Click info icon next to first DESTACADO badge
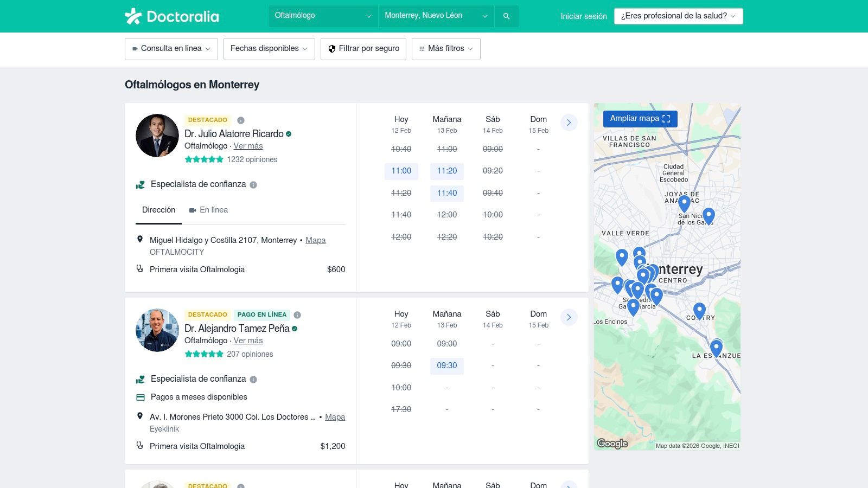 [x=241, y=120]
